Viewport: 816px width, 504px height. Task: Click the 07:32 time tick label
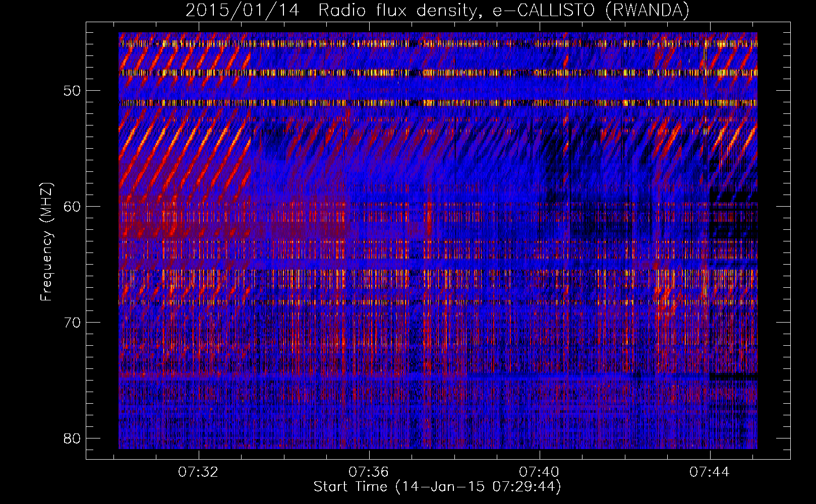point(198,472)
